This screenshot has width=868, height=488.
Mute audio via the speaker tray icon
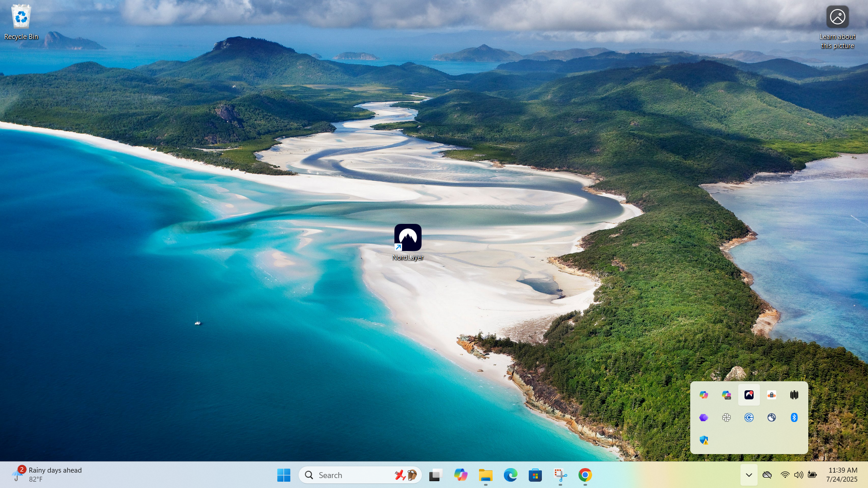point(799,475)
